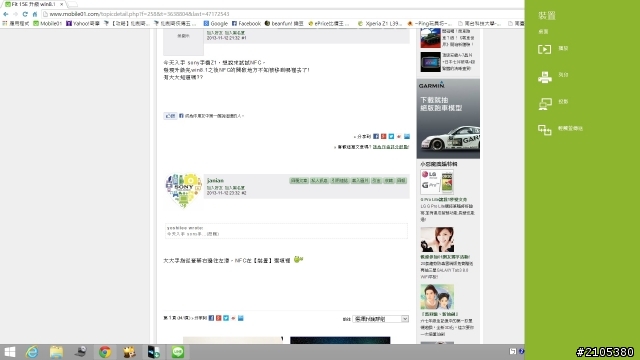Share first post via Twitter icon

click(x=391, y=136)
